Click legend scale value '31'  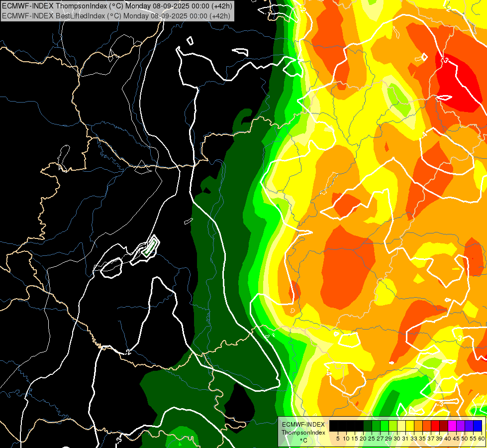(x=405, y=439)
